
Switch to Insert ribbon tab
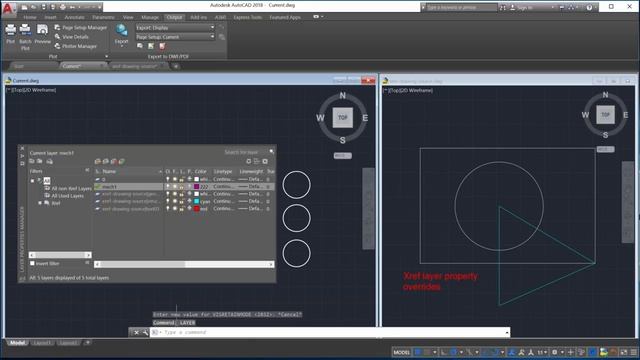[x=51, y=17]
